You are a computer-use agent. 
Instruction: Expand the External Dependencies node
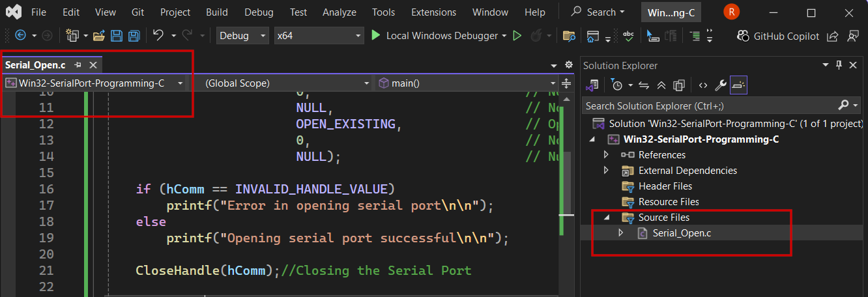(607, 171)
